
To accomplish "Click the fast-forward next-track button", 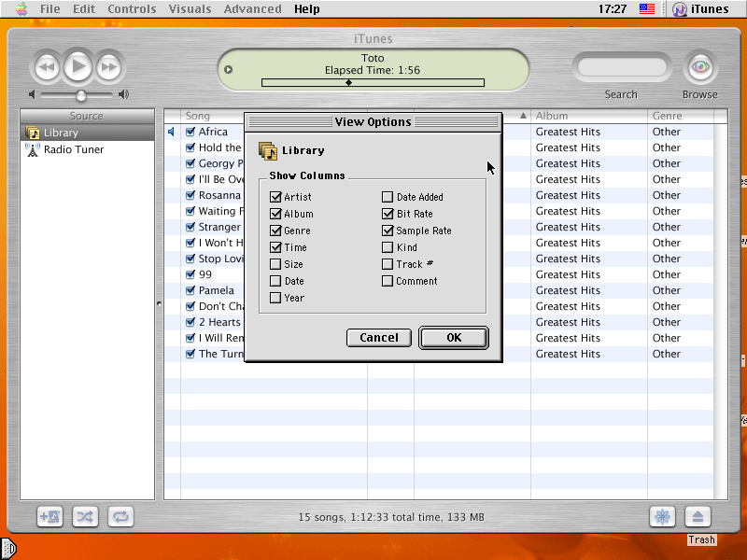I will click(109, 67).
